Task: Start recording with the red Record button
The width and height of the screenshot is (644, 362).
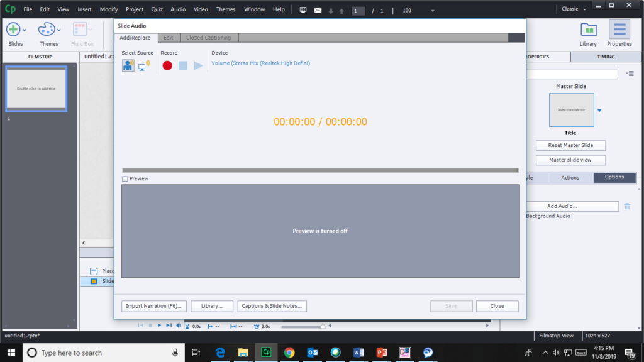Action: point(167,65)
